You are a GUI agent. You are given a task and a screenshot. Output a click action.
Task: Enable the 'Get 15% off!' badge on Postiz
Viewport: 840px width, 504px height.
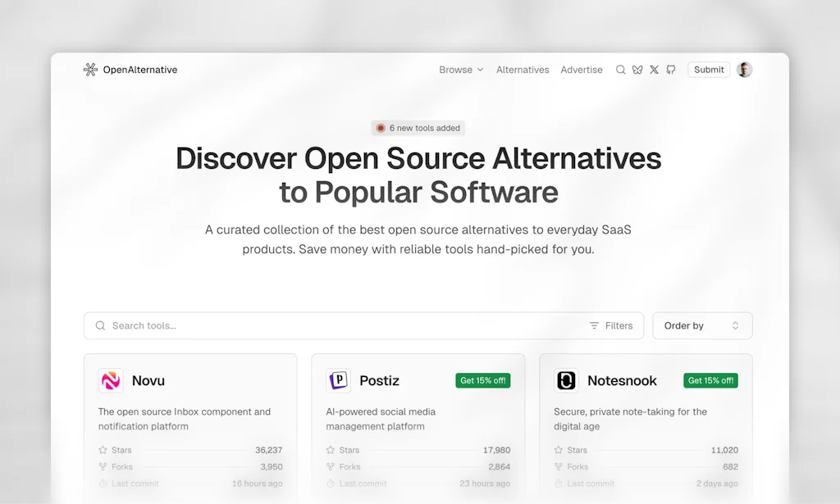pyautogui.click(x=483, y=380)
